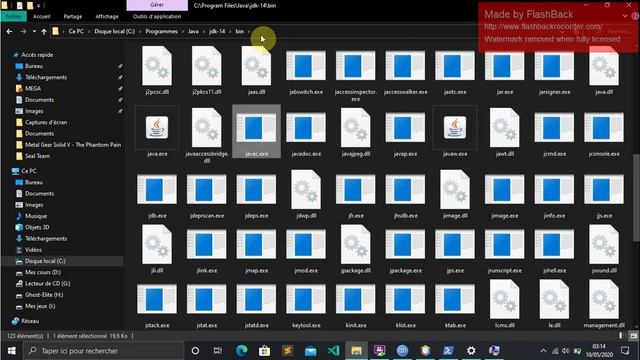Click 'Disque local (C:)' in address path
640x360 pixels.
point(115,31)
